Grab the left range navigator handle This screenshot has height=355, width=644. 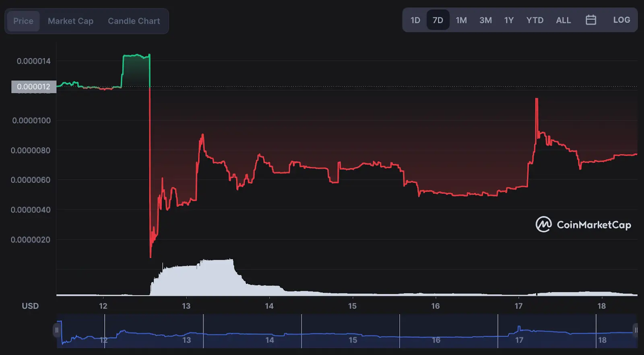click(57, 330)
